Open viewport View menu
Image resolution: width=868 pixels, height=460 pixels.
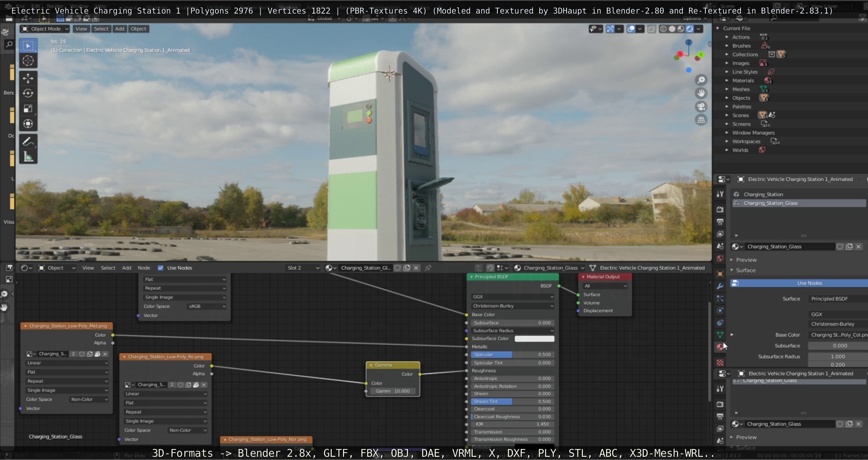coord(81,29)
